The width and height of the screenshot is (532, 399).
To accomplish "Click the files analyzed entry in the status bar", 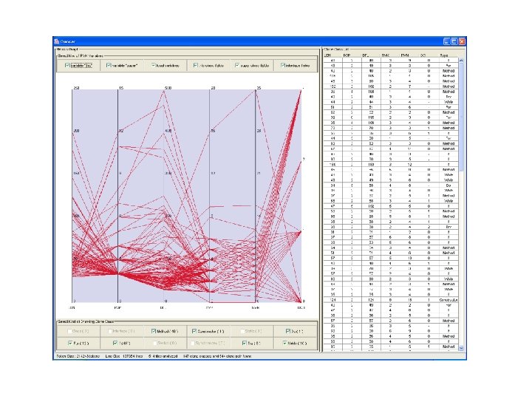I will point(163,356).
